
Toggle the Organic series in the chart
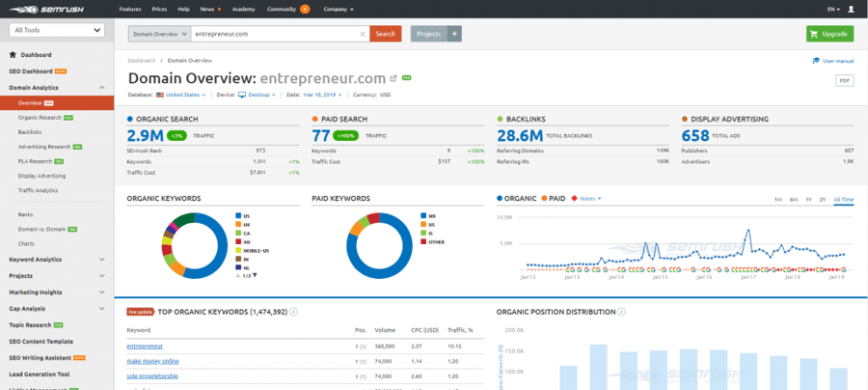tap(517, 198)
